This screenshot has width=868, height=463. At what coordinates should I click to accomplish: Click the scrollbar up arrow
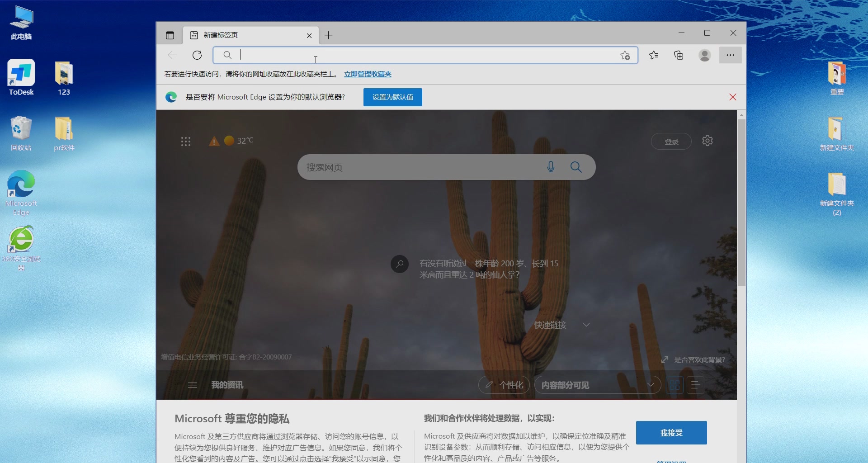pos(741,115)
